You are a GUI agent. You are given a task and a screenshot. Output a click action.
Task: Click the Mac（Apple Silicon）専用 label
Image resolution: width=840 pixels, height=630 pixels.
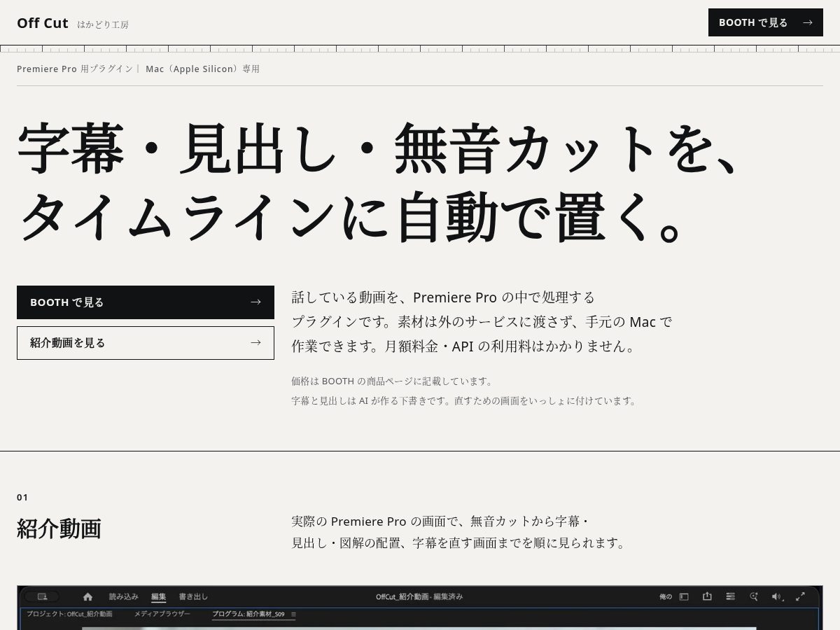(202, 69)
